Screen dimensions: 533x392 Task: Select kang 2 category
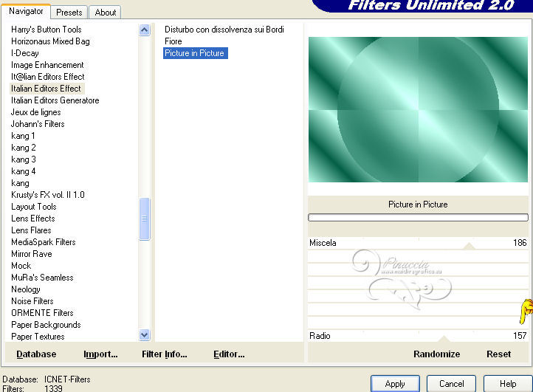(23, 148)
